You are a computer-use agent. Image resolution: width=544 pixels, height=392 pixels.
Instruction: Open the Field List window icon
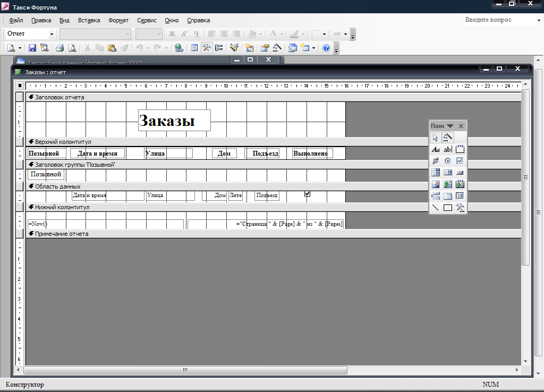coord(194,48)
